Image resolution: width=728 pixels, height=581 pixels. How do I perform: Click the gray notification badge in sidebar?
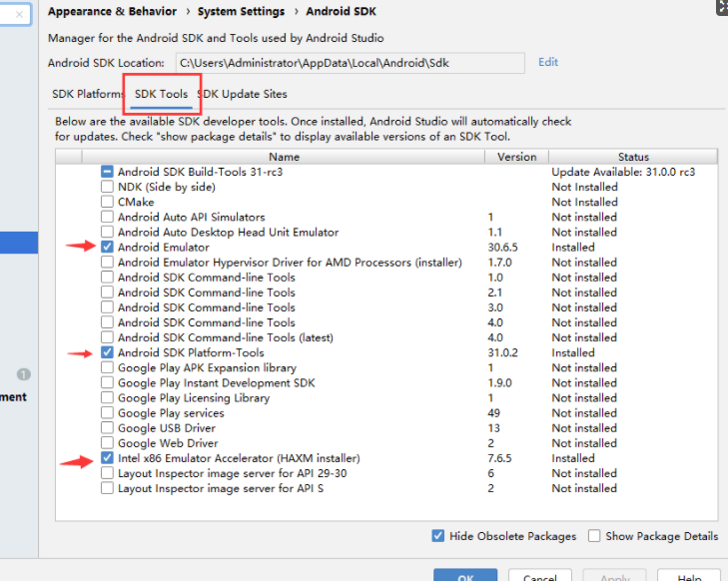coord(24,374)
